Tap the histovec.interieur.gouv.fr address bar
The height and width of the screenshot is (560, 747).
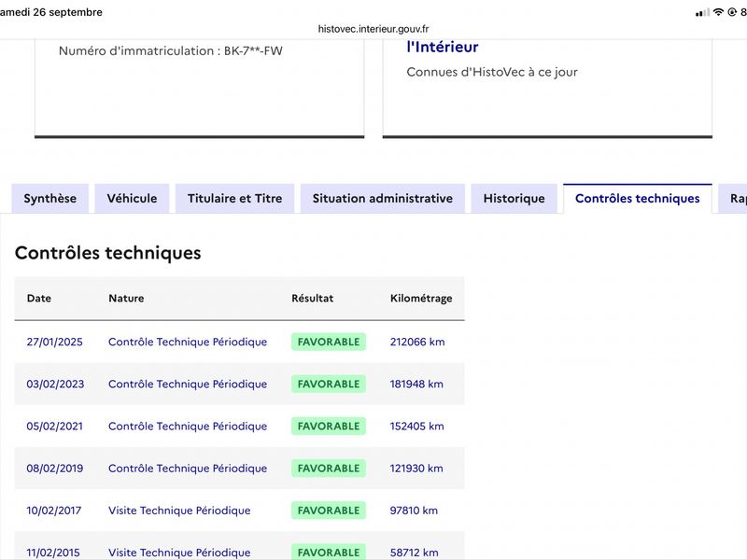coord(373,29)
